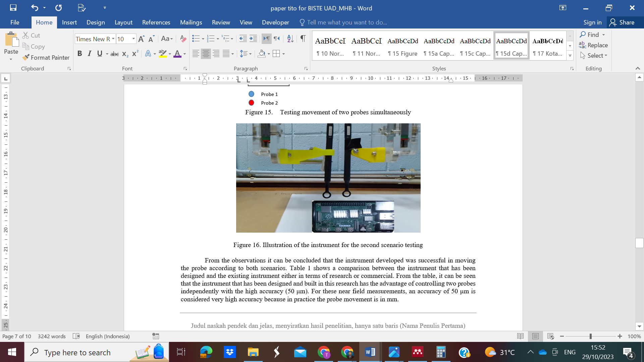Click the Save icon in title bar
Image resolution: width=644 pixels, height=362 pixels.
click(x=13, y=8)
